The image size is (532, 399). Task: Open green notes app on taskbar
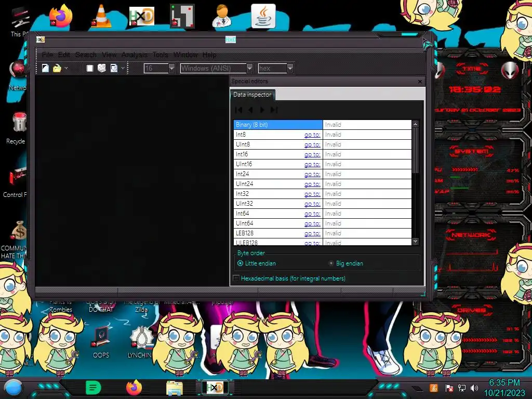(94, 388)
